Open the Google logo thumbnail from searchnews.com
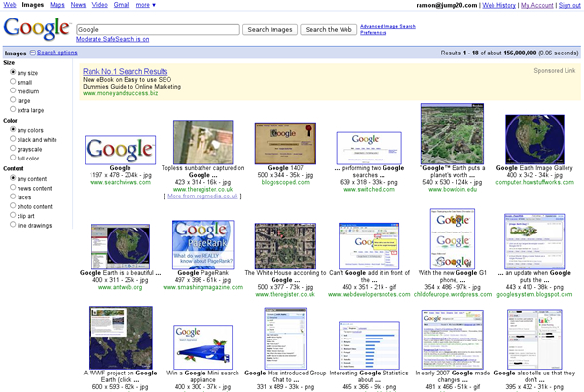 coord(120,150)
